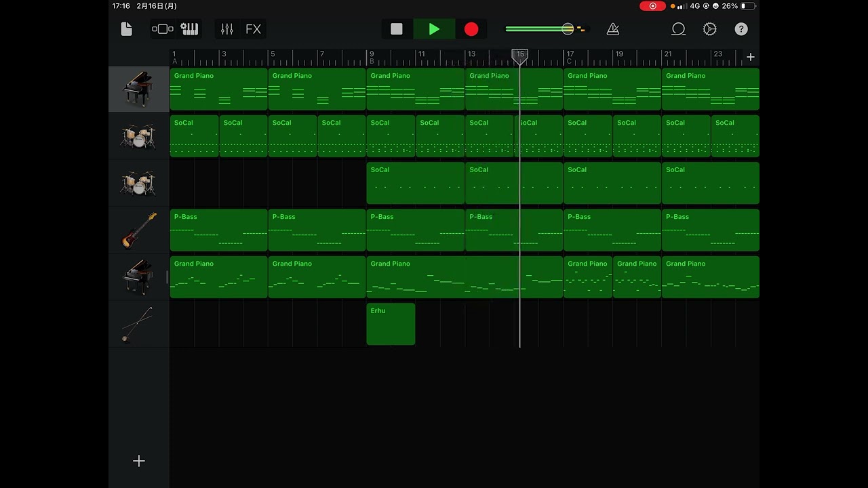Select the P-Bass guitar track header
The height and width of the screenshot is (488, 868).
(x=139, y=230)
